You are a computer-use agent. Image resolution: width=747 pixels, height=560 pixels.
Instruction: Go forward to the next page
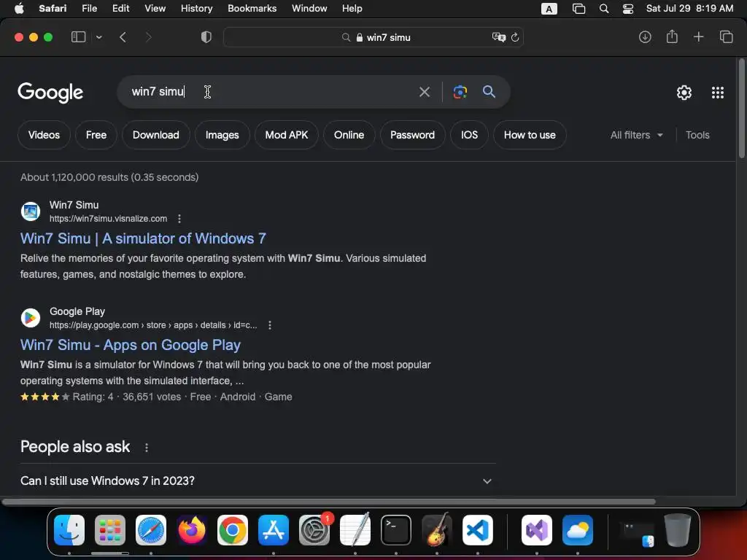pyautogui.click(x=148, y=37)
